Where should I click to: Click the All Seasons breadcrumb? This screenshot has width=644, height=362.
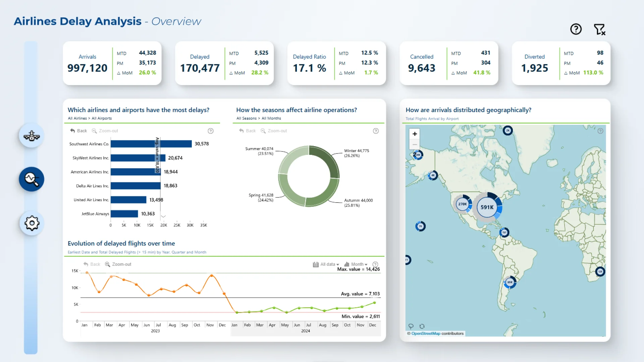pyautogui.click(x=247, y=118)
